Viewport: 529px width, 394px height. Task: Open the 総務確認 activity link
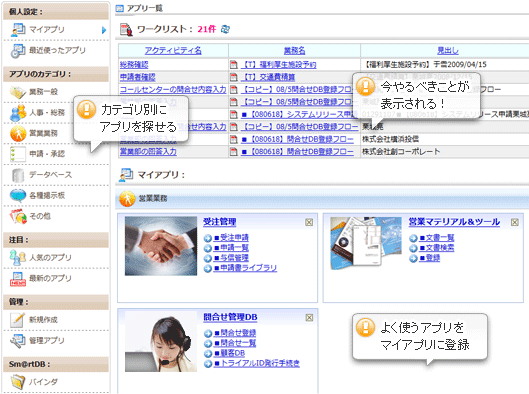134,64
